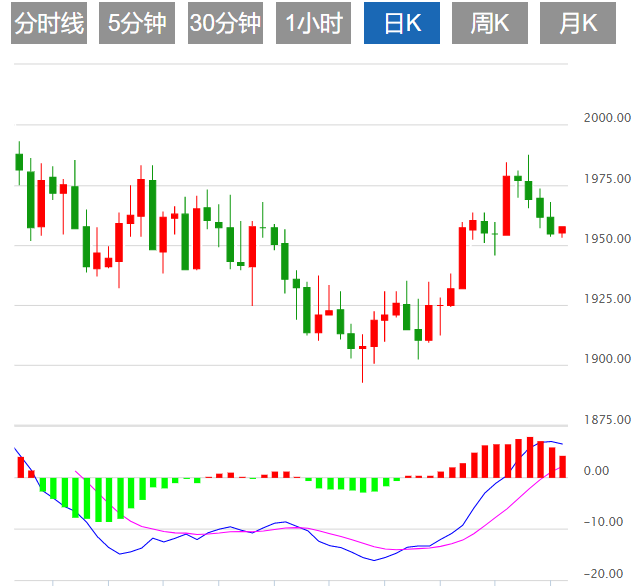The width and height of the screenshot is (639, 586).
Task: Click the 1900.00 price axis label
Action: click(x=607, y=359)
